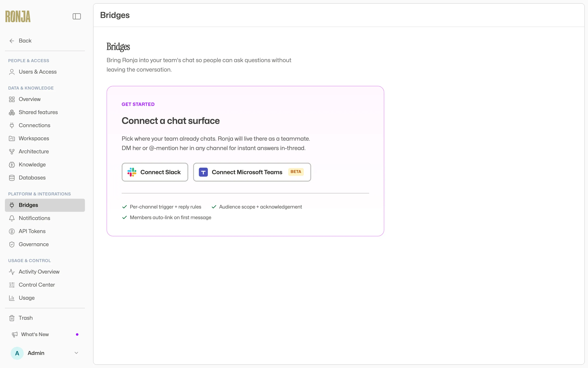Viewport: 588px width, 368px height.
Task: Click the Bridges title in top header
Action: pos(115,15)
